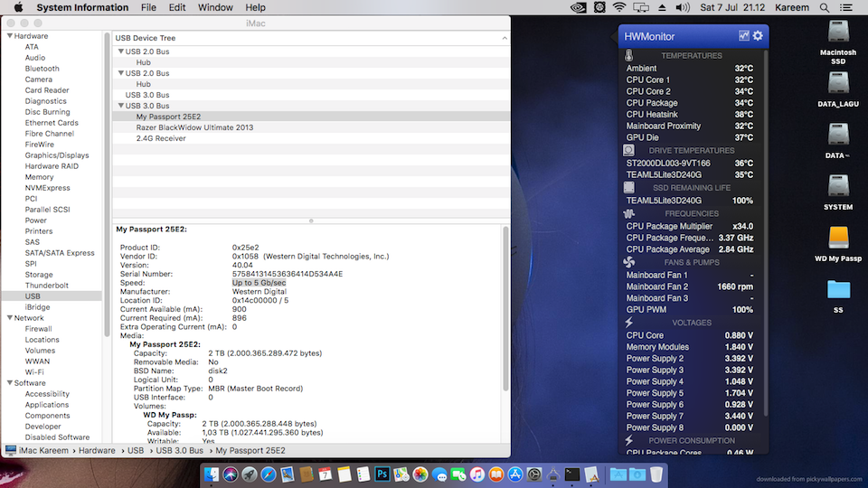Collapse the USB Device Tree column header
The width and height of the screenshot is (868, 488).
coord(504,39)
